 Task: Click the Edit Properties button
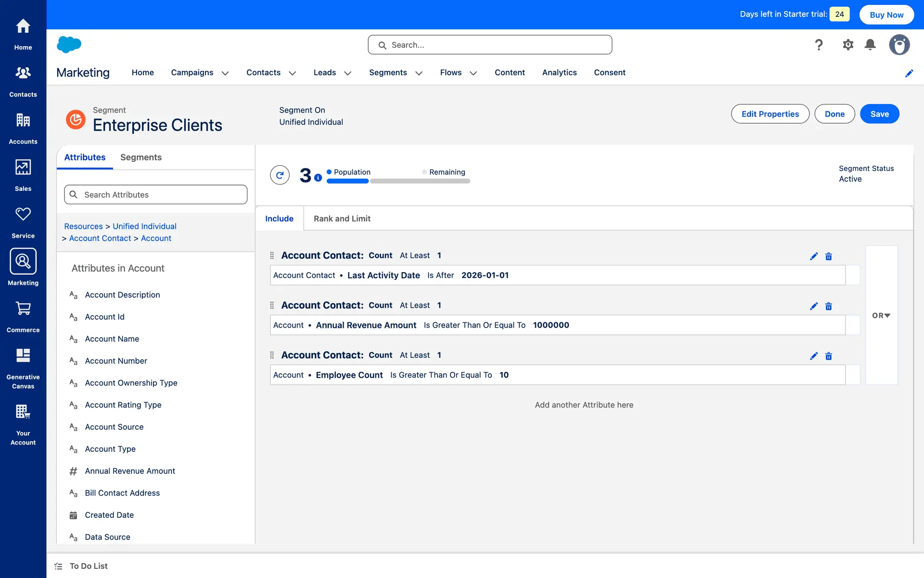point(770,114)
